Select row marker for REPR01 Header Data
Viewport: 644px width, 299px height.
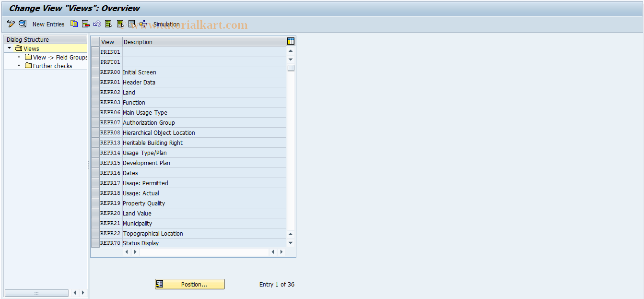(95, 82)
